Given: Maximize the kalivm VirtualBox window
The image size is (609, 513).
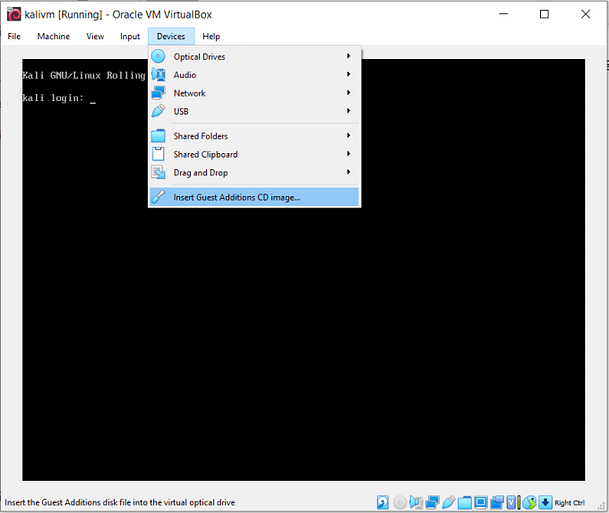Looking at the screenshot, I should pyautogui.click(x=544, y=14).
